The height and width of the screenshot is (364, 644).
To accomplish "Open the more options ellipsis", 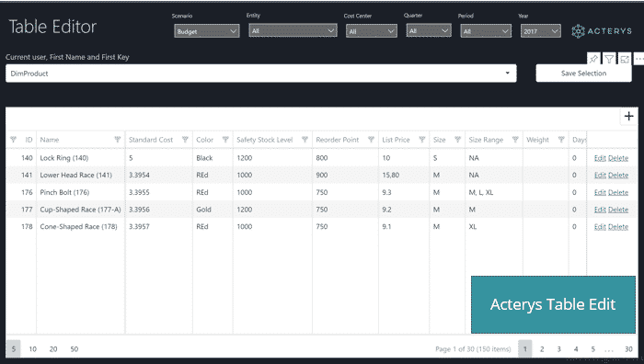I will (639, 59).
